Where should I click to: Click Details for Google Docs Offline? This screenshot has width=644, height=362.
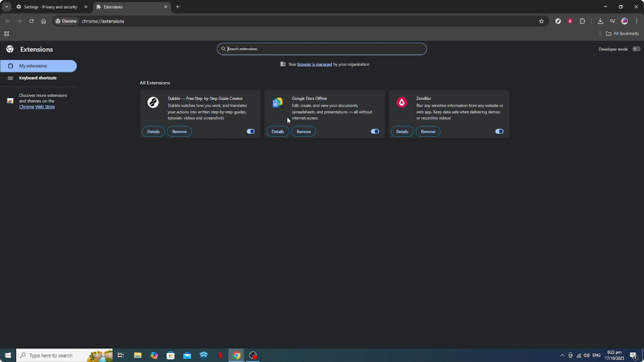(x=278, y=131)
